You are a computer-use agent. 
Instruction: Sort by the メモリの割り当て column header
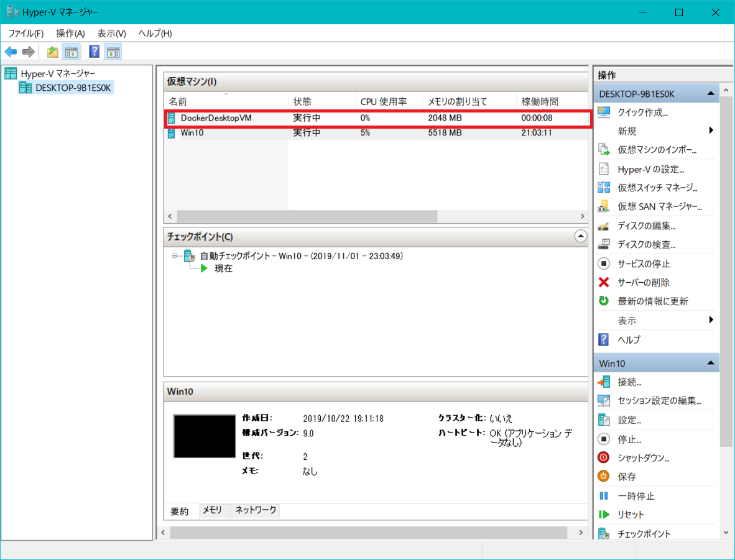click(x=469, y=101)
